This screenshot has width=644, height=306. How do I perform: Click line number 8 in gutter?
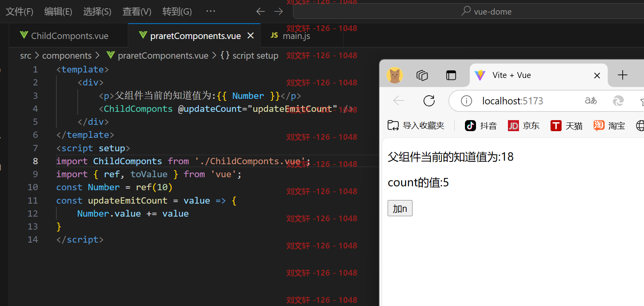(35, 161)
